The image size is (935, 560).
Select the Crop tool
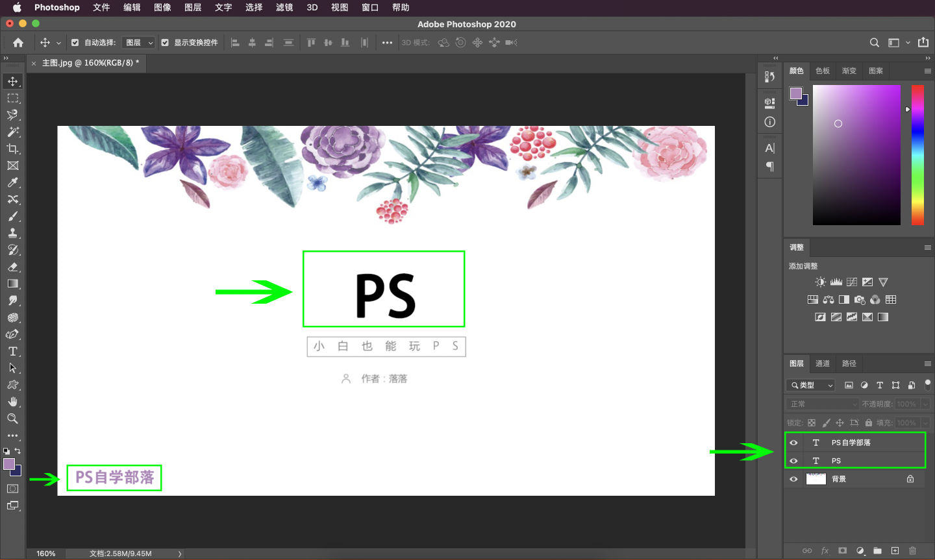[12, 149]
